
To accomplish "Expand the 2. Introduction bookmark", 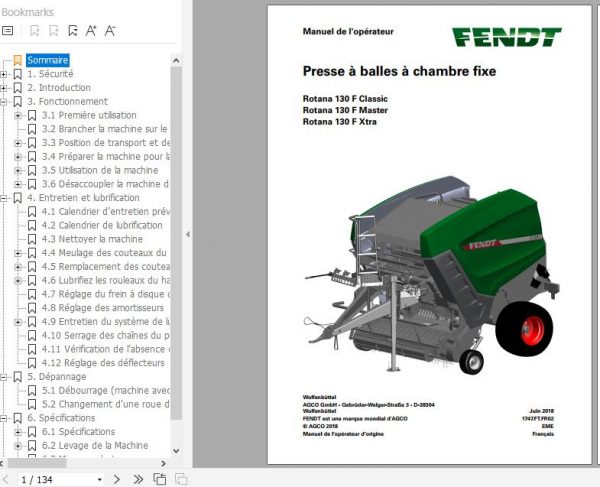I will [x=3, y=88].
